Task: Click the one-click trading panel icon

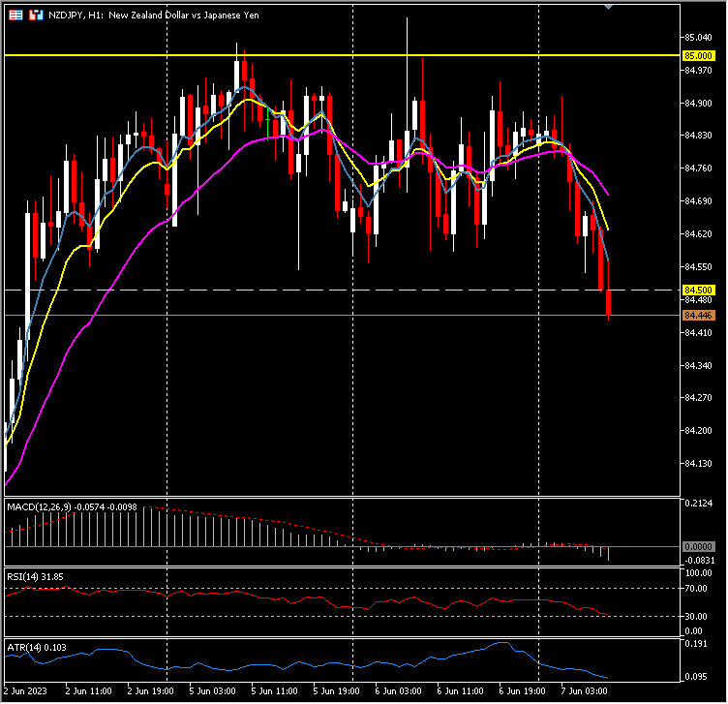Action: click(12, 15)
